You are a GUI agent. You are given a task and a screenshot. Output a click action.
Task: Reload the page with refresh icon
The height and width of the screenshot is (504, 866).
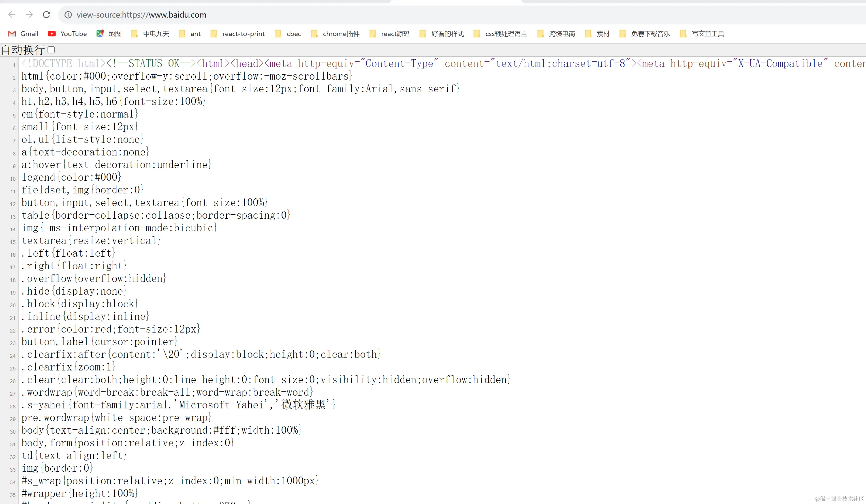click(47, 15)
